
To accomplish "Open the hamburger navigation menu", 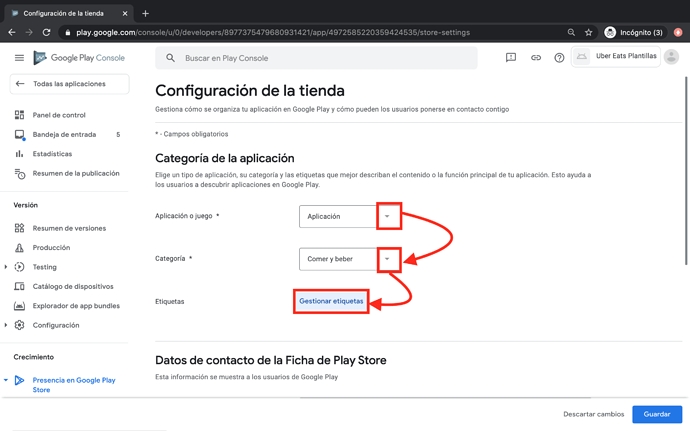I will [19, 58].
